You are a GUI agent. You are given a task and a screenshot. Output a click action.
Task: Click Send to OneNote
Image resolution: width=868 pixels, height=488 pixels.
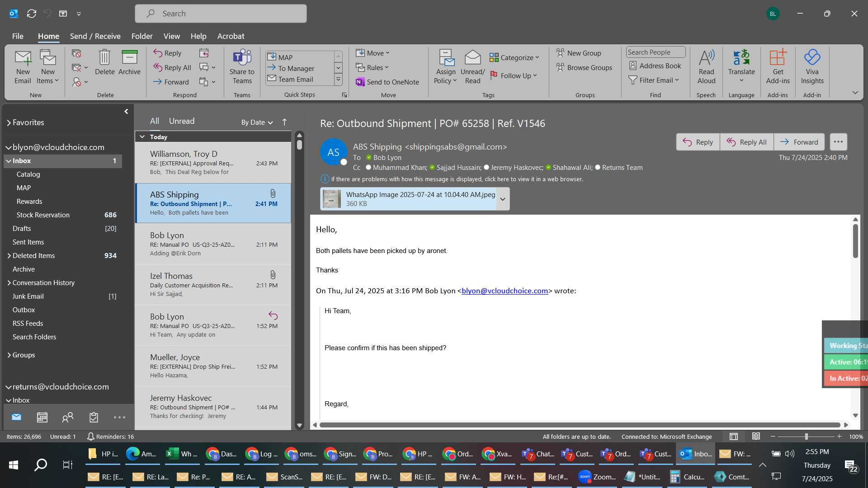(388, 82)
